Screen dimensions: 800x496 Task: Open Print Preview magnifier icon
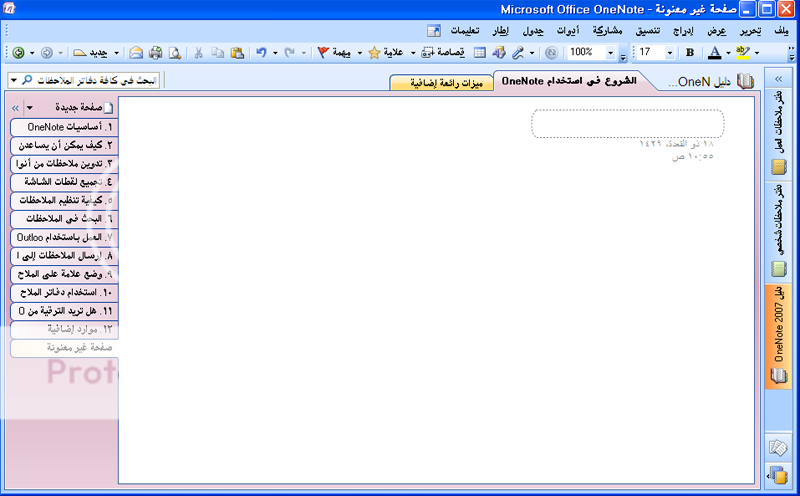(x=174, y=53)
